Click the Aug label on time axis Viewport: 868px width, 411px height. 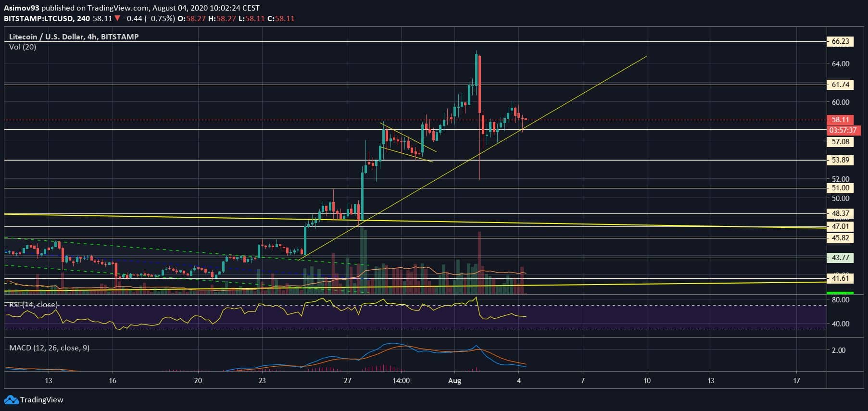pyautogui.click(x=454, y=381)
